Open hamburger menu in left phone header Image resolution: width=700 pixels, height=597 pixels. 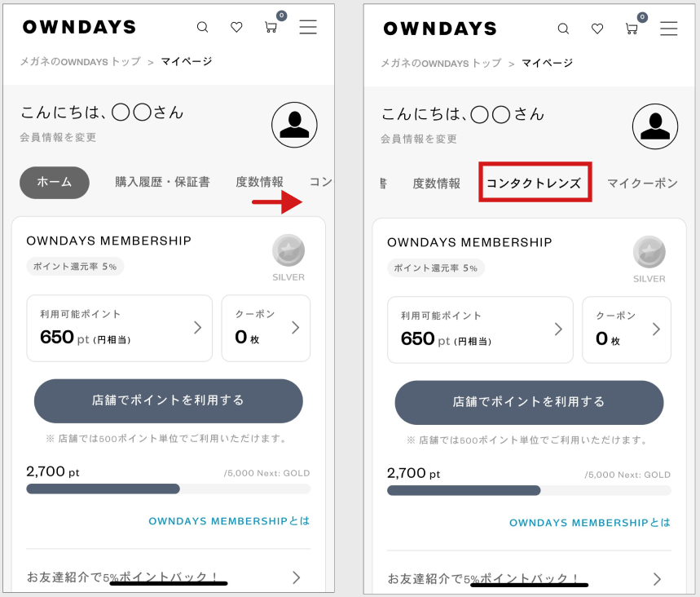coord(308,27)
